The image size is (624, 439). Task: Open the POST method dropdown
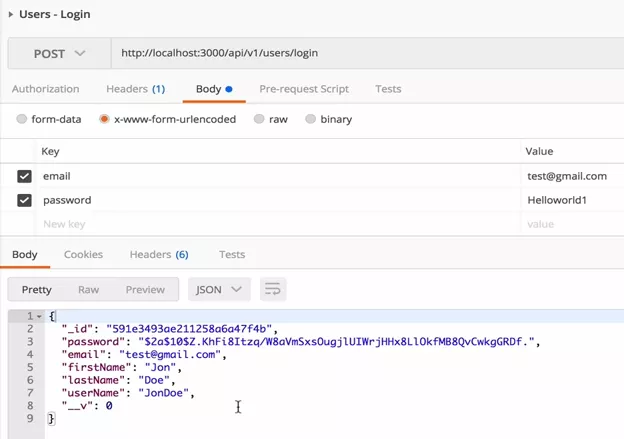click(x=59, y=53)
